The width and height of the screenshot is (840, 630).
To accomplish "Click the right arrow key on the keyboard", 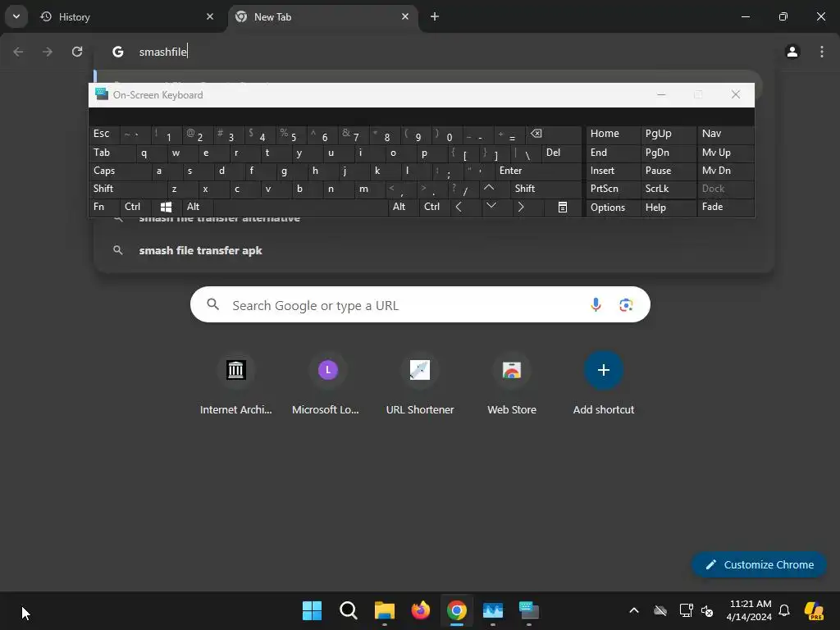I will [x=527, y=207].
